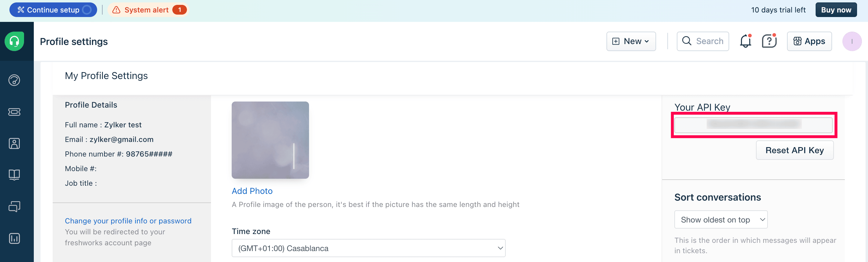Open the Solutions book icon
Image resolution: width=868 pixels, height=262 pixels.
tap(14, 174)
